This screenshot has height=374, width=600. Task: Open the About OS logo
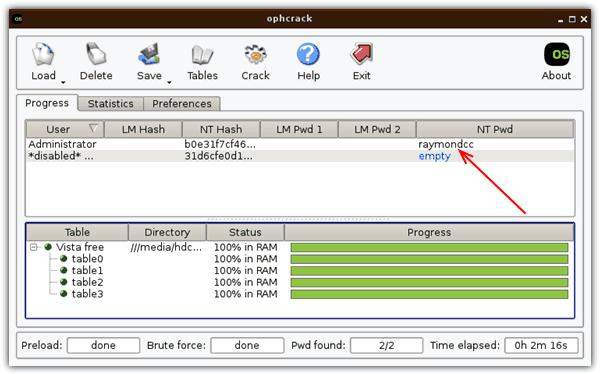click(x=557, y=54)
